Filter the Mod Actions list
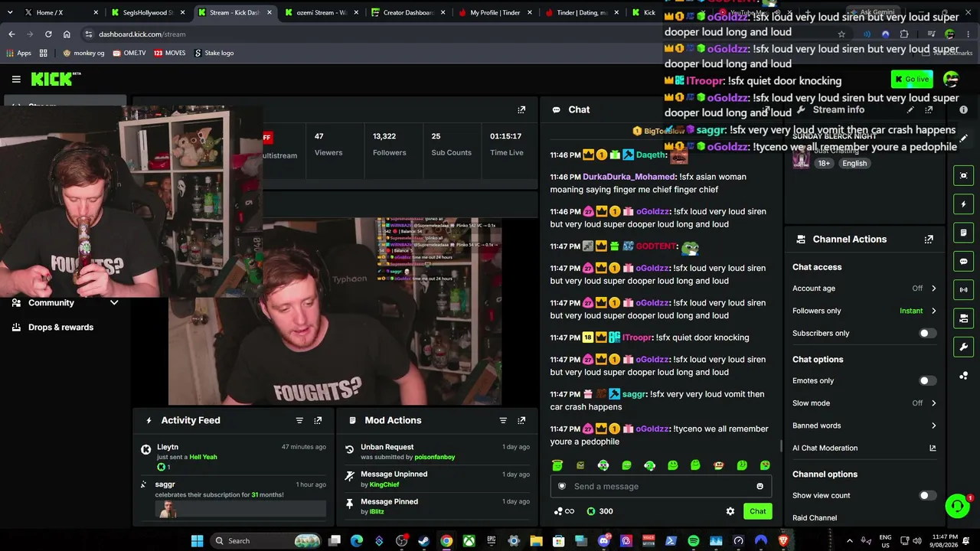Image resolution: width=980 pixels, height=551 pixels. [503, 420]
